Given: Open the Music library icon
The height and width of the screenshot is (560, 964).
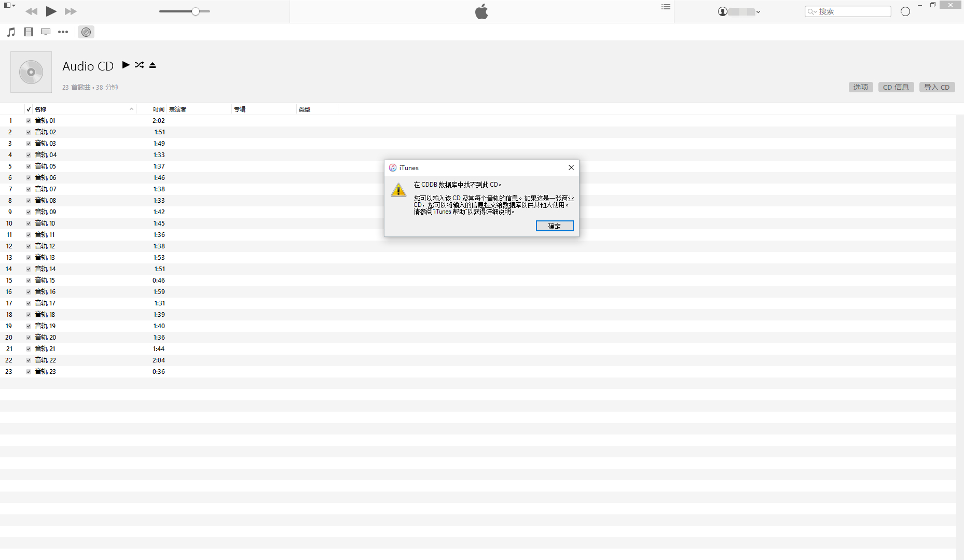Looking at the screenshot, I should [11, 32].
